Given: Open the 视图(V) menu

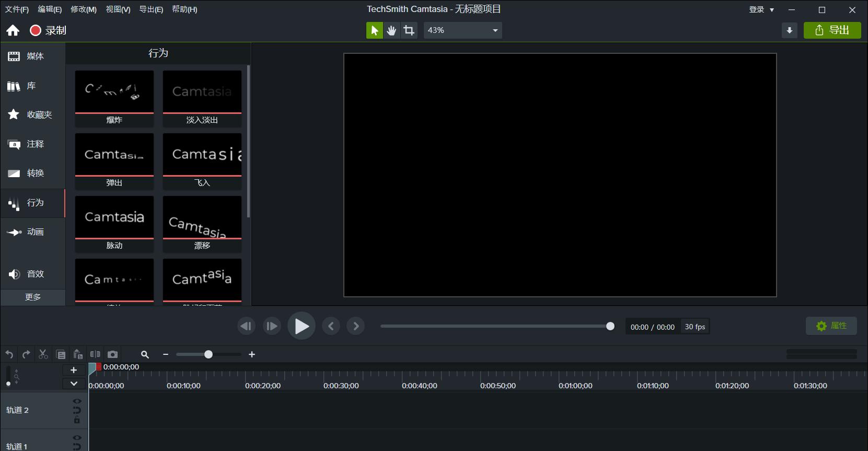Looking at the screenshot, I should pos(118,9).
